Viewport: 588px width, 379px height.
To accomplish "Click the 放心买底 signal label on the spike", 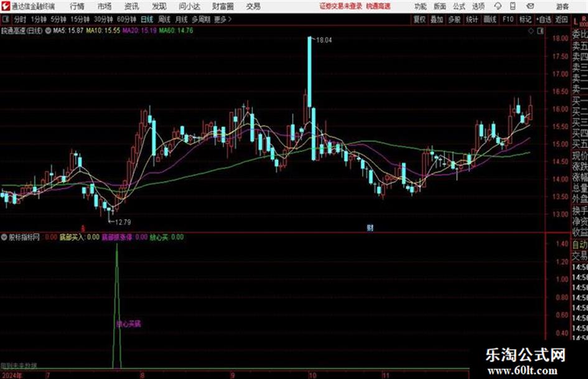I will 129,324.
